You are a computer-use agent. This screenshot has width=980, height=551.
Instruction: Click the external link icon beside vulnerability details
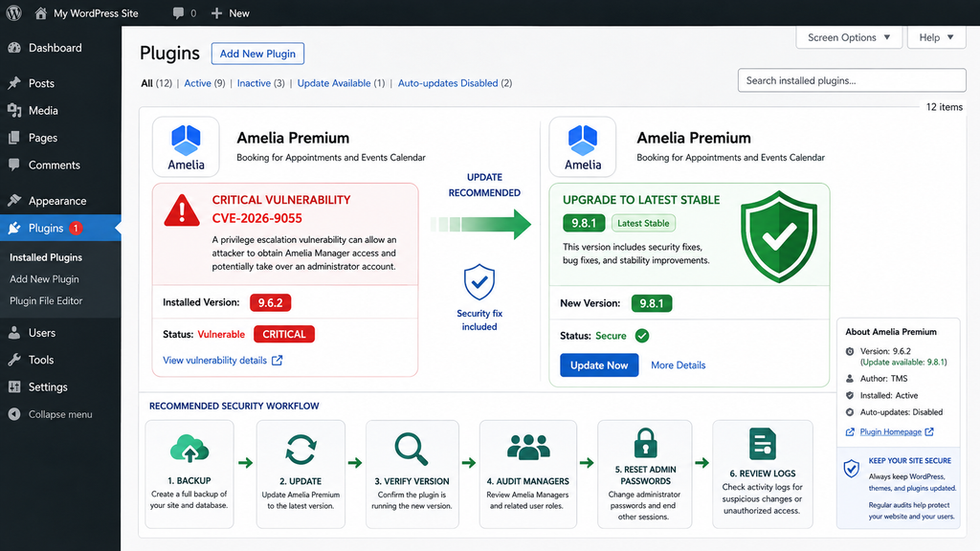pyautogui.click(x=277, y=361)
